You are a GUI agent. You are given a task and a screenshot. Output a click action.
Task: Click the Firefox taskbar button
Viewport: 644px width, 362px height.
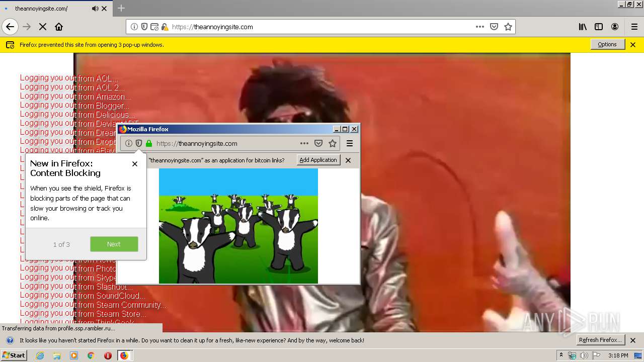pos(124,355)
